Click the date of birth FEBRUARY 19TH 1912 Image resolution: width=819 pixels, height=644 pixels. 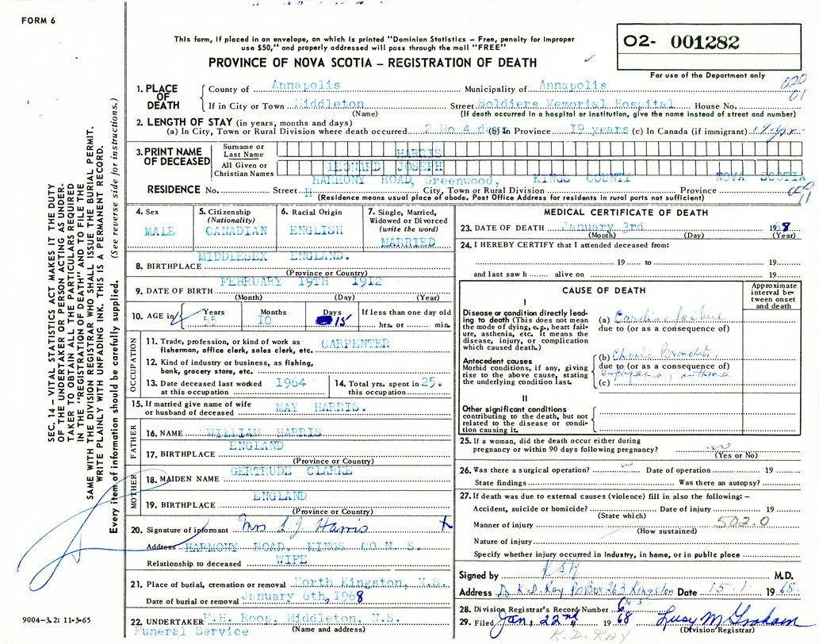pos(301,282)
